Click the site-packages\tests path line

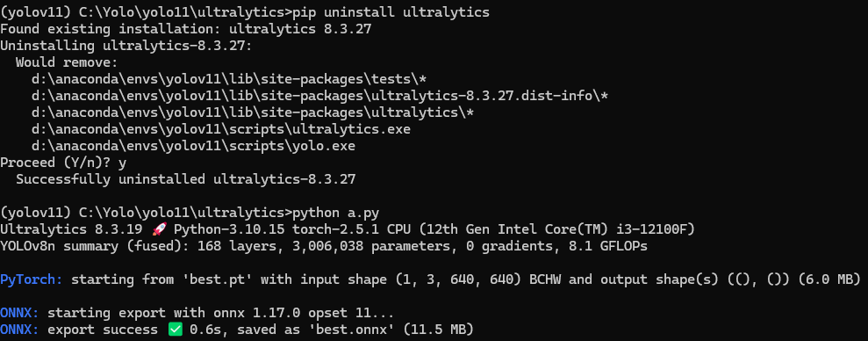228,79
